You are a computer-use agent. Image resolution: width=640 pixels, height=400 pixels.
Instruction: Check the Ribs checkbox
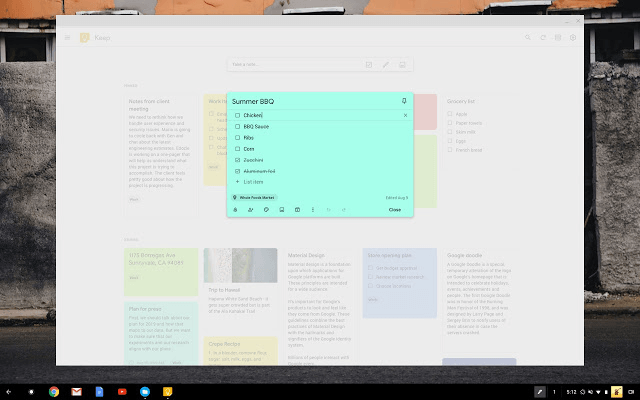coord(238,138)
